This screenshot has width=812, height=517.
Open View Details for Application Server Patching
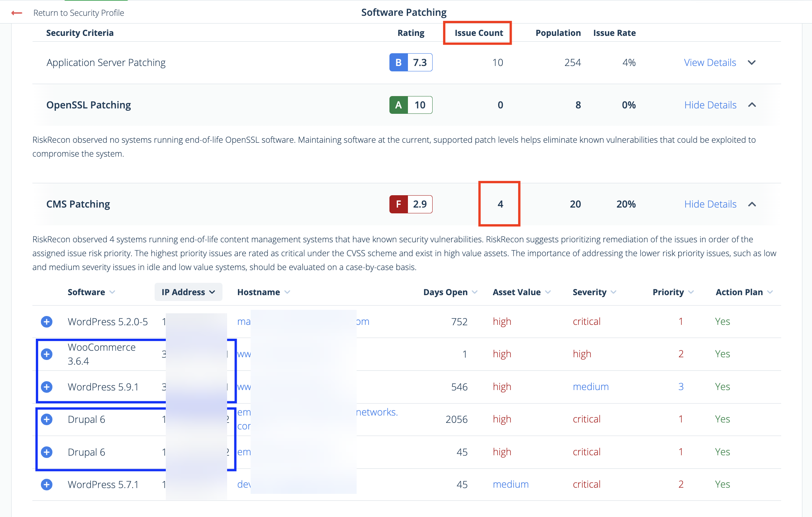[x=710, y=63]
